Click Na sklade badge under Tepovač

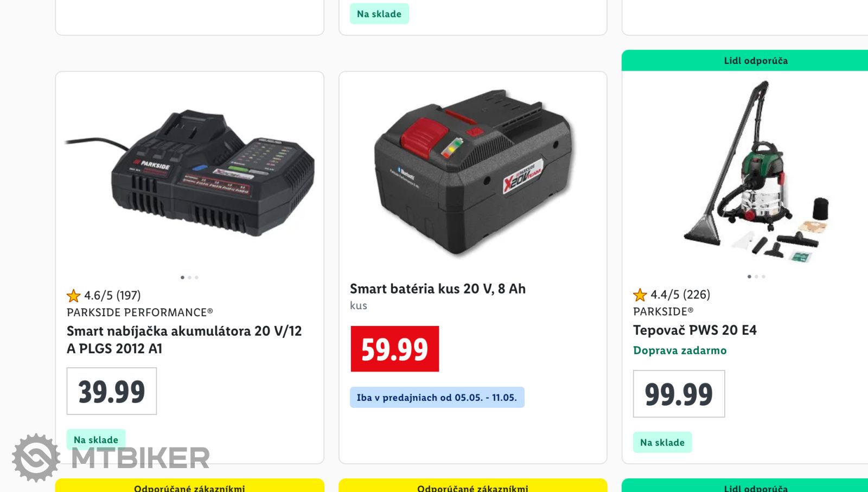[x=662, y=443]
